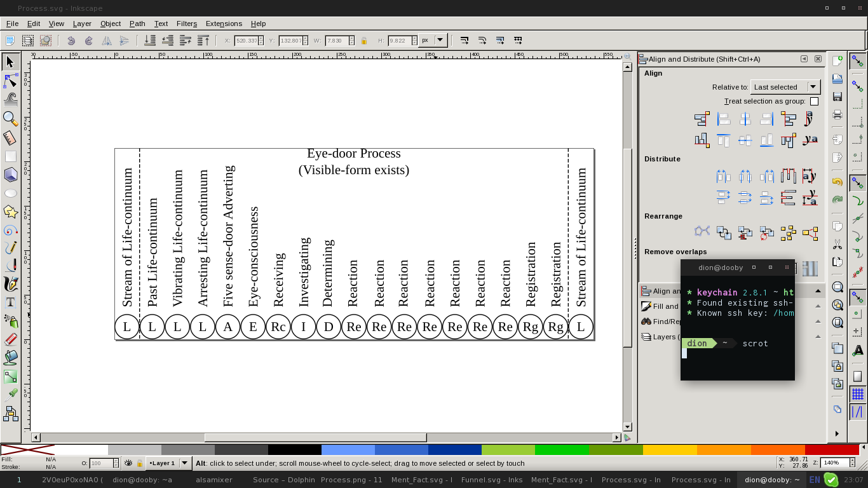Activate the Zoom magnifier tool
Viewport: 868px width, 488px height.
point(10,118)
